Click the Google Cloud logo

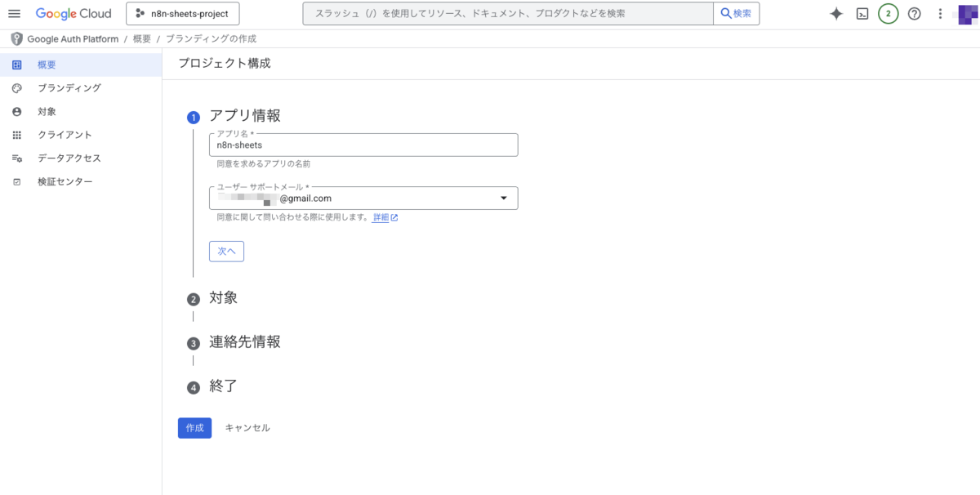point(73,14)
